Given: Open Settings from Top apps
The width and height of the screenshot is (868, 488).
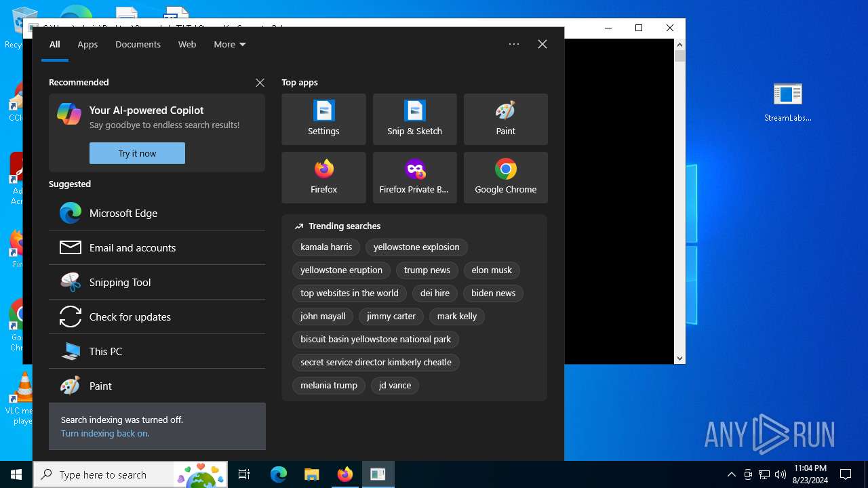Looking at the screenshot, I should [323, 119].
